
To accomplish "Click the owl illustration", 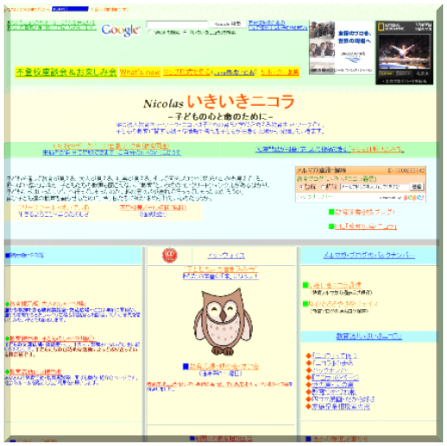I will [223, 322].
